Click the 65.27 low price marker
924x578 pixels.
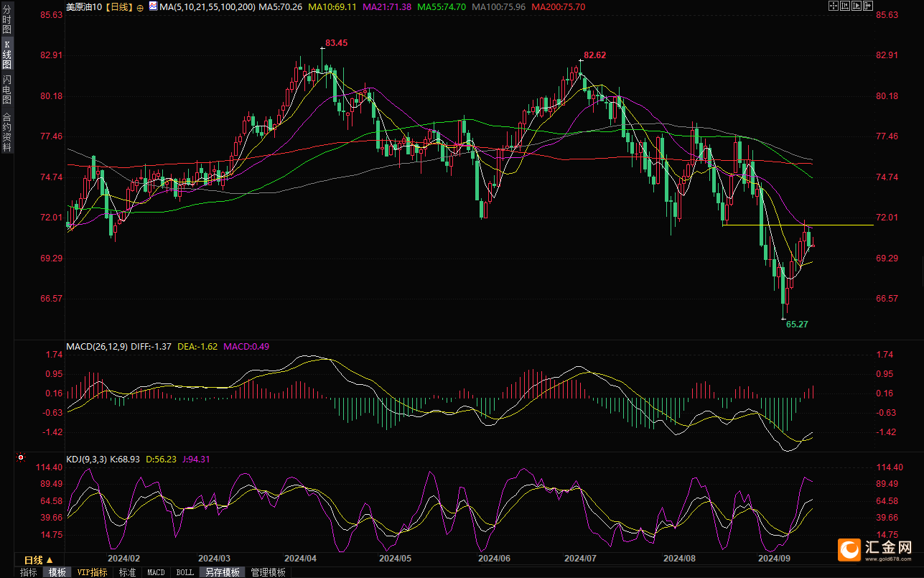tap(797, 325)
